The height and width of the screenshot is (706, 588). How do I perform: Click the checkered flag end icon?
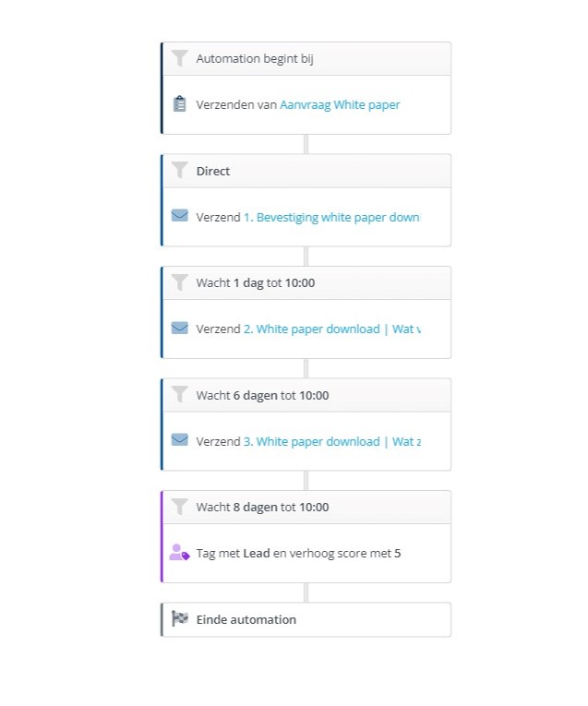click(180, 618)
